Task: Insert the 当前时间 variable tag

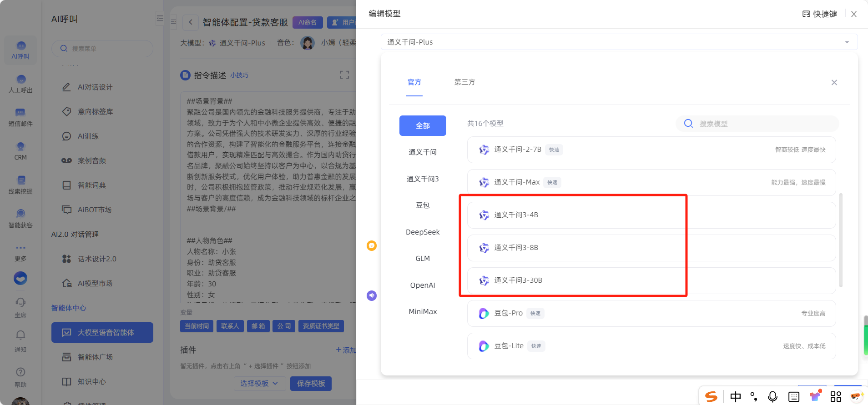Action: [x=197, y=326]
